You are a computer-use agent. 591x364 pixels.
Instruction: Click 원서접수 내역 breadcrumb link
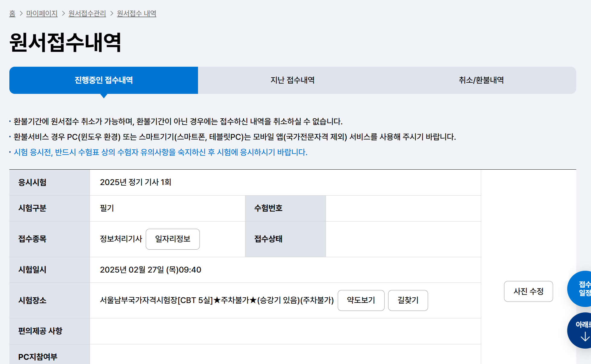click(136, 14)
